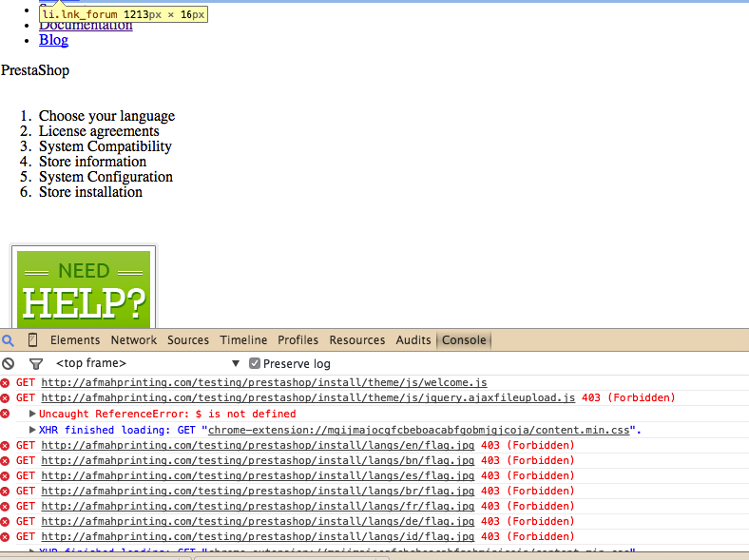Switch to the Timeline tab
749x560 pixels.
click(243, 340)
